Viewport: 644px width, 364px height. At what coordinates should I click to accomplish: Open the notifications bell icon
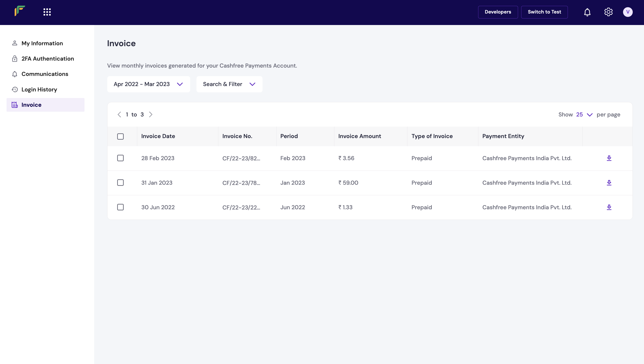coord(587,12)
